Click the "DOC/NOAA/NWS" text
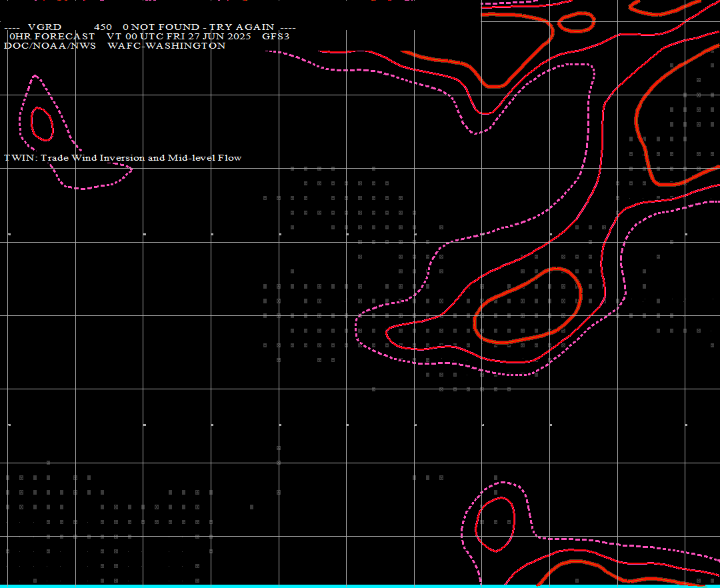Image resolution: width=720 pixels, height=588 pixels. click(50, 45)
